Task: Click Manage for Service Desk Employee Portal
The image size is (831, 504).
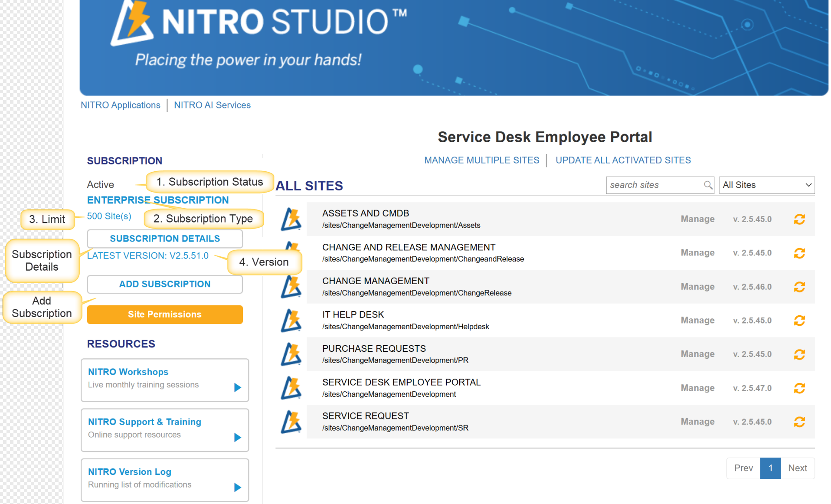Action: [697, 388]
